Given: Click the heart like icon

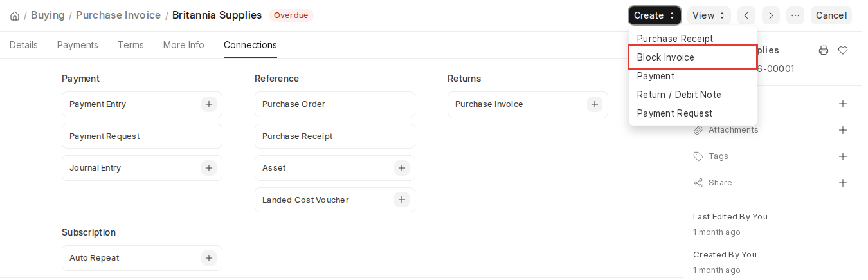Looking at the screenshot, I should (843, 50).
